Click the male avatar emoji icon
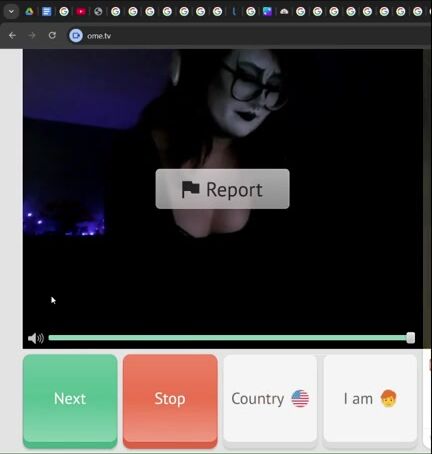Viewport: 432px width, 454px height. coord(389,398)
